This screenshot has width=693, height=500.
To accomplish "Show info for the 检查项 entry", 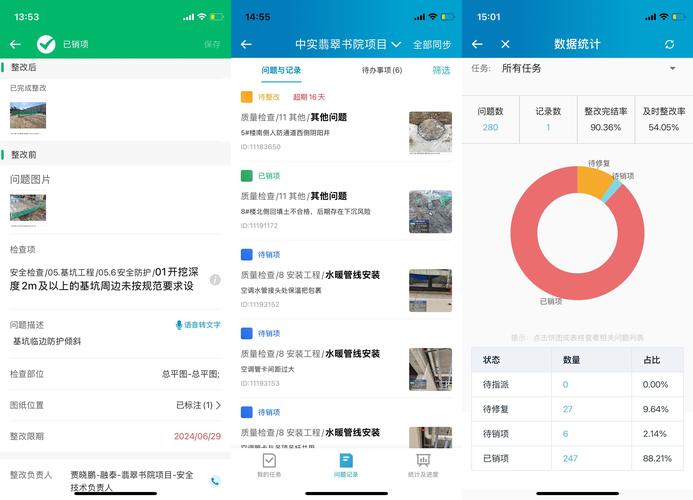I will pos(215,279).
